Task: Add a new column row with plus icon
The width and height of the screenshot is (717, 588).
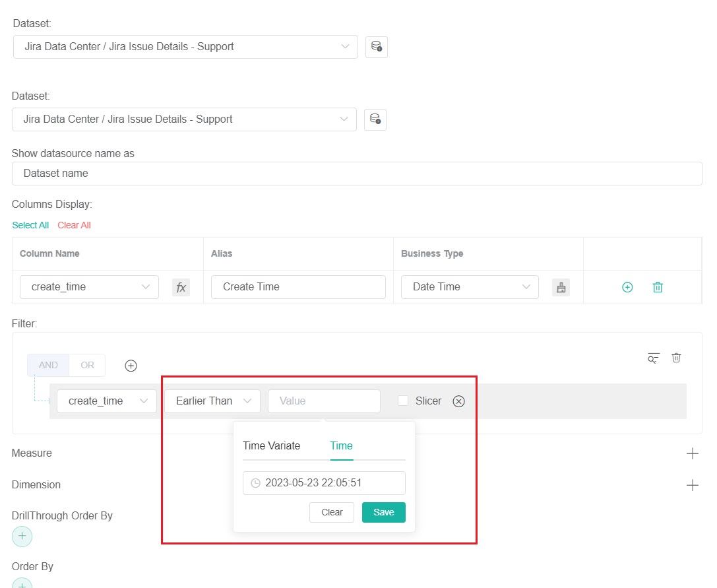Action: click(627, 287)
